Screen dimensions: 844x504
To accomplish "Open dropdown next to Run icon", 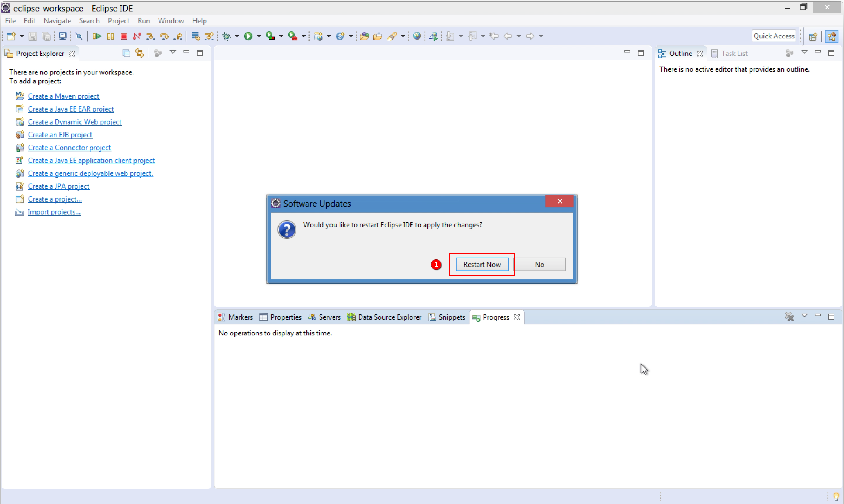I will pyautogui.click(x=259, y=36).
